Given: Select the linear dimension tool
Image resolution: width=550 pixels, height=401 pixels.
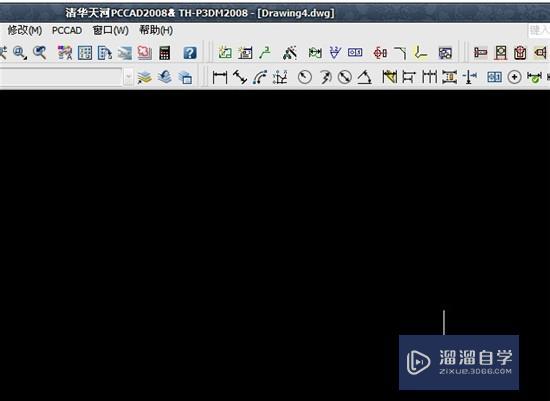Looking at the screenshot, I should (220, 77).
